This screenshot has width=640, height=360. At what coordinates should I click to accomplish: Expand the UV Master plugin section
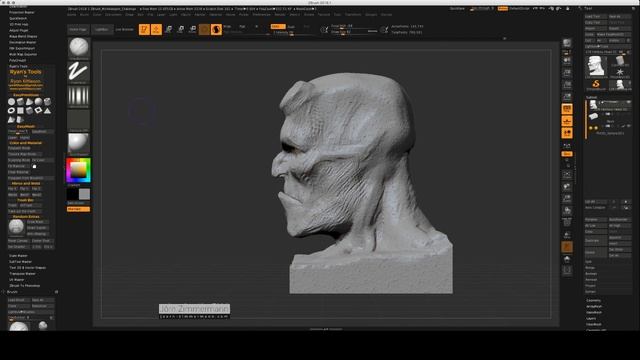[x=17, y=280]
